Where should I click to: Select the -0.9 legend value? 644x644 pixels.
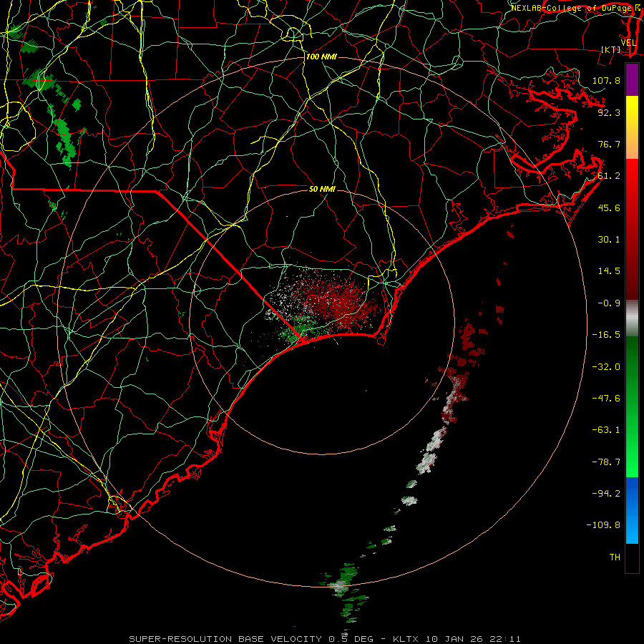point(609,303)
